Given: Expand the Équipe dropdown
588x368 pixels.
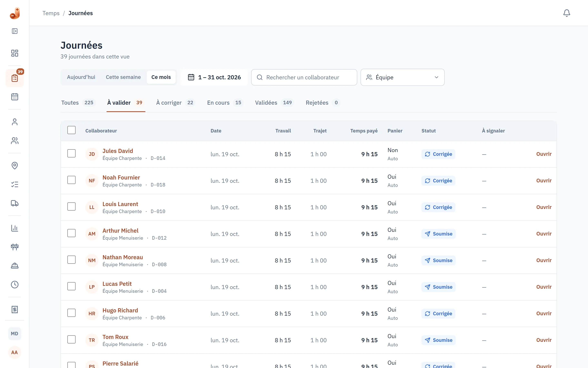Looking at the screenshot, I should 402,77.
